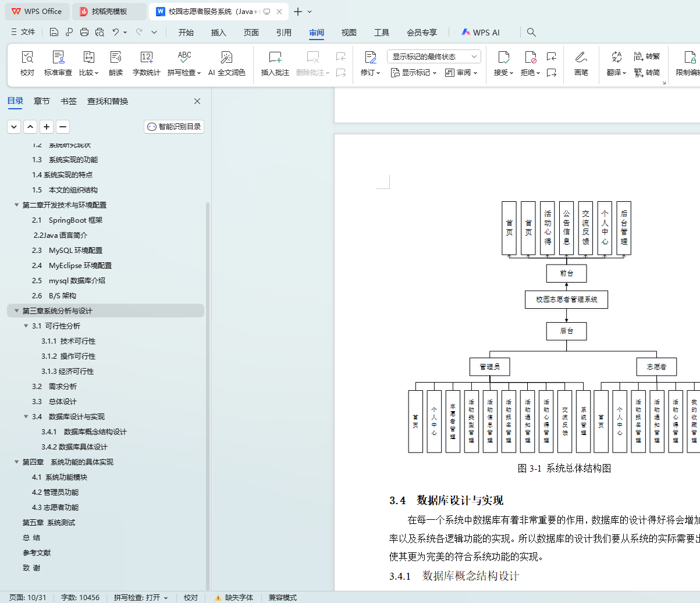Jump to 2.1 SpringBoot 框架 heading
Image resolution: width=700 pixels, height=603 pixels.
[67, 220]
